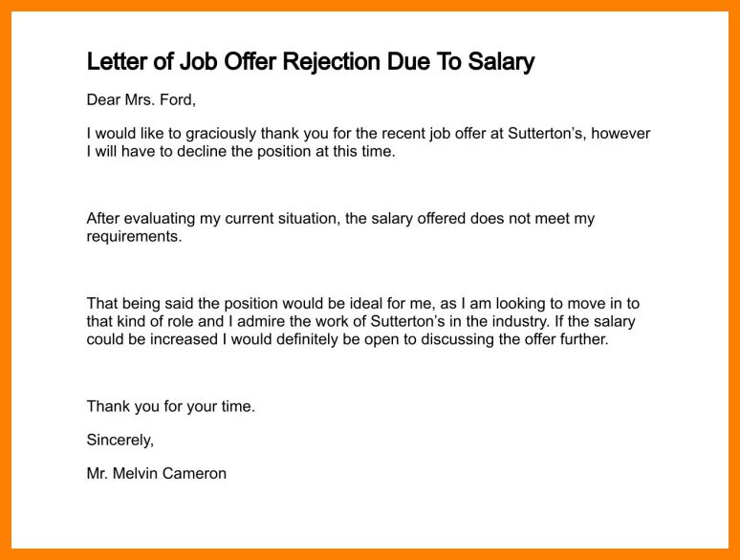Click 'could be increased' text
Image resolution: width=740 pixels, height=560 pixels.
pos(152,339)
